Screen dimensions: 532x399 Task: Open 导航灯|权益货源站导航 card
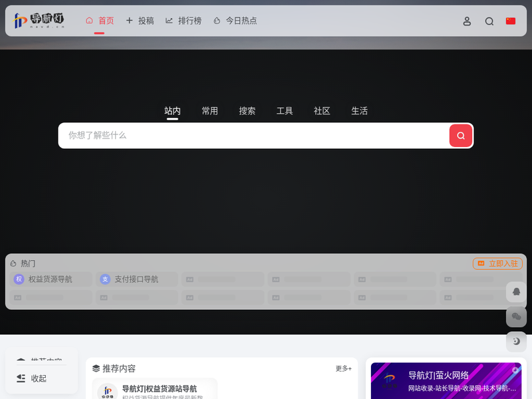click(155, 388)
